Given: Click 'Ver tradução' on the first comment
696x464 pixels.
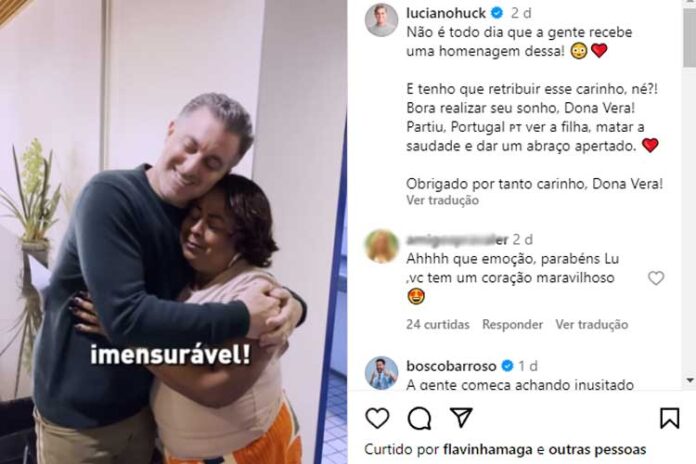Looking at the screenshot, I should click(592, 325).
